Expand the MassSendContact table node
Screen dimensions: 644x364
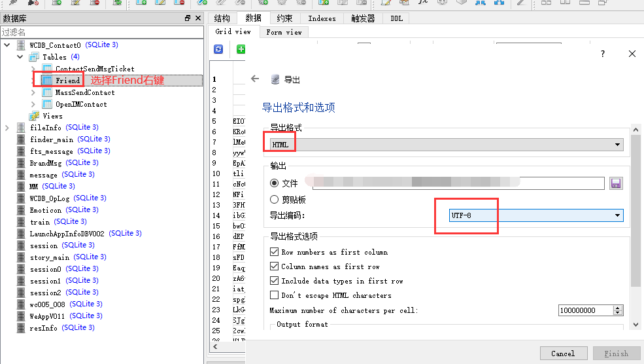[x=33, y=92]
